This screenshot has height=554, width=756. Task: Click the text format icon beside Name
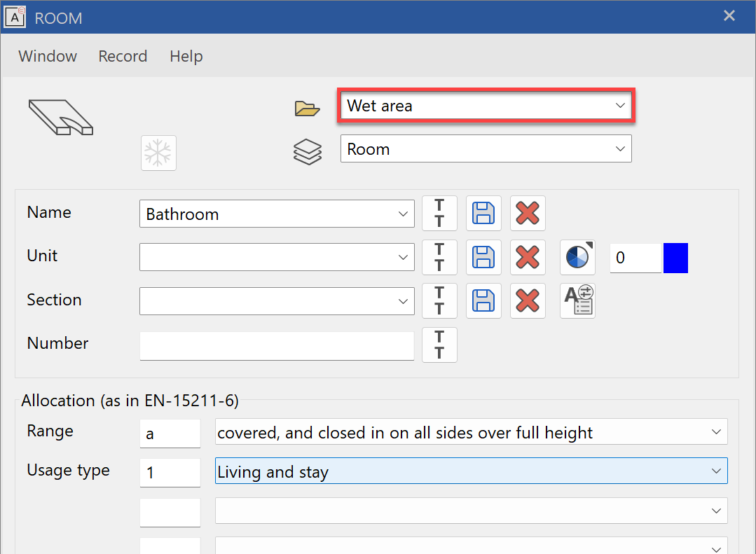[439, 213]
